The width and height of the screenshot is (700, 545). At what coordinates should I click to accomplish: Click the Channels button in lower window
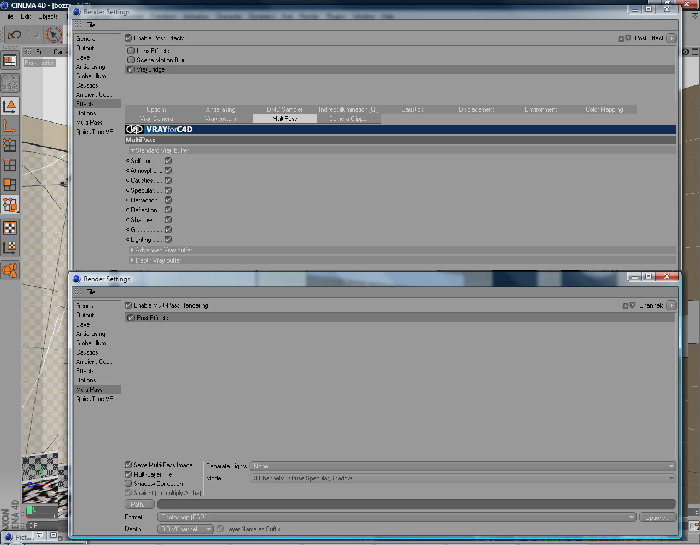tap(651, 305)
